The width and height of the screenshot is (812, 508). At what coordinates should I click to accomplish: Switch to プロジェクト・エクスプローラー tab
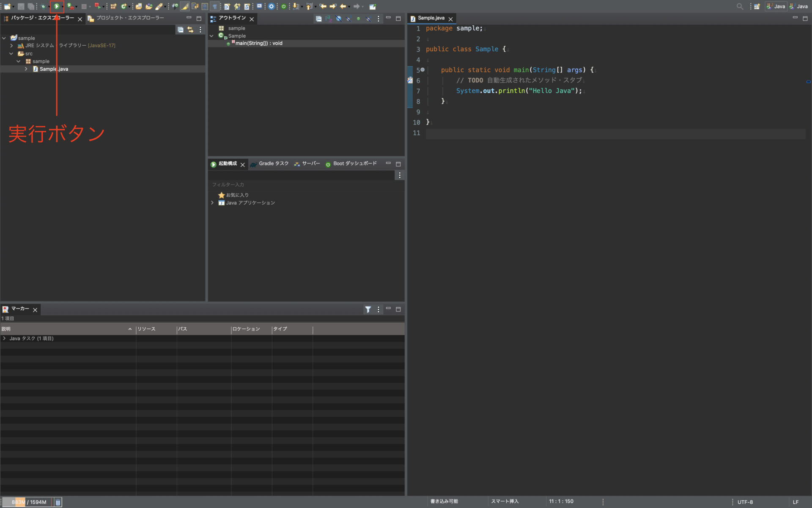[x=126, y=18]
